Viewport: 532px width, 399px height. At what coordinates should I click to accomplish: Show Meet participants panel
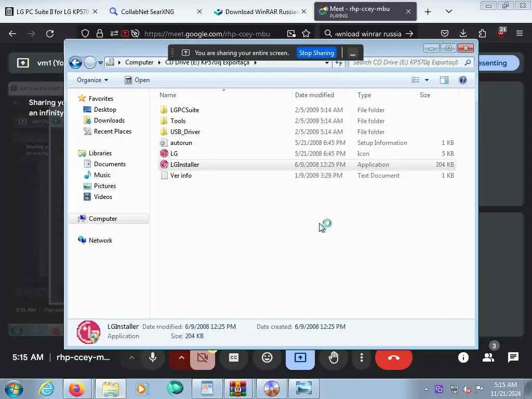click(488, 357)
